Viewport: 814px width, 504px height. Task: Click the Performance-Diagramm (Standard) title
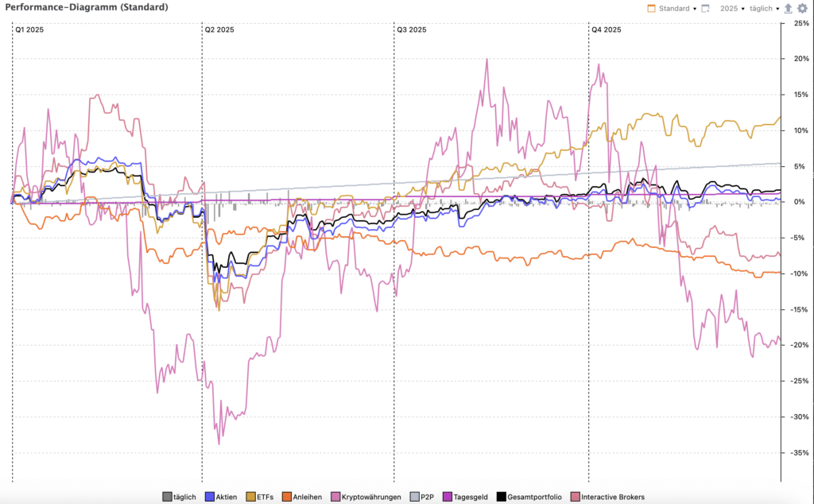(x=87, y=8)
